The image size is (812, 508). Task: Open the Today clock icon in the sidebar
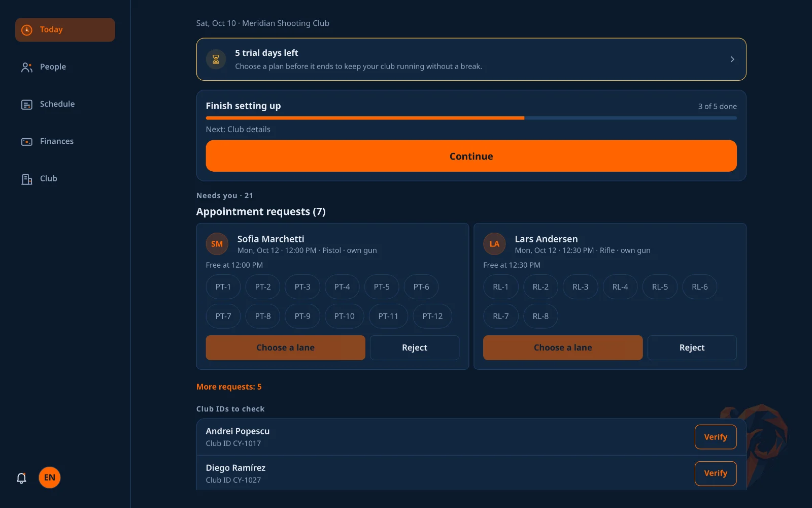27,30
